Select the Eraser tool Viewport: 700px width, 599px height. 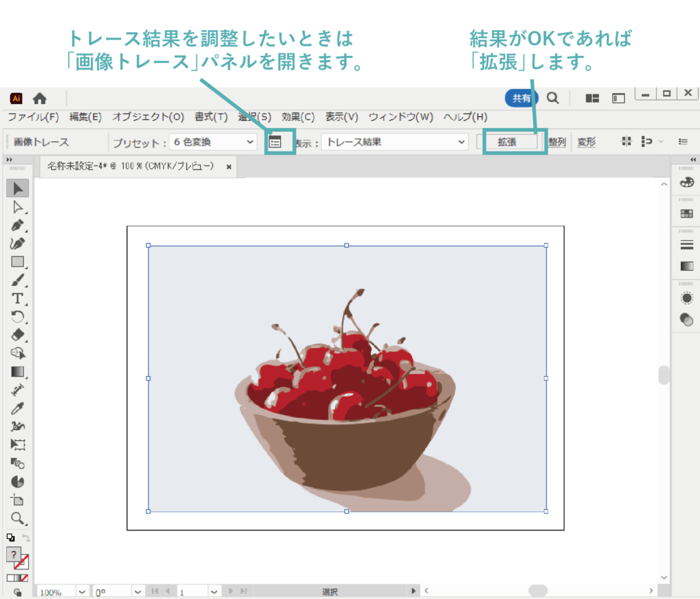click(x=17, y=335)
